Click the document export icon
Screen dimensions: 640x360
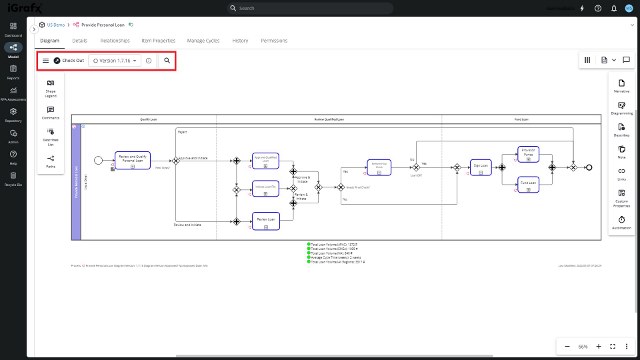pos(604,60)
